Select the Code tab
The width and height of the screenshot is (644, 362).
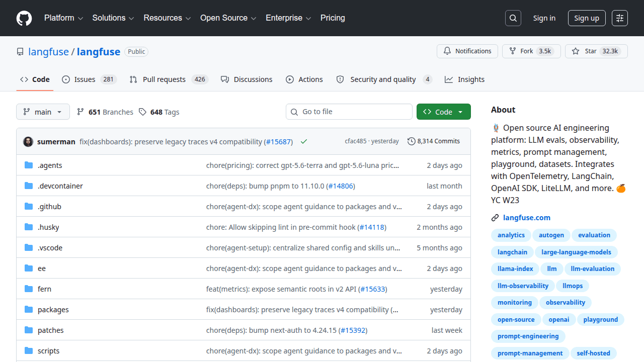tap(35, 79)
